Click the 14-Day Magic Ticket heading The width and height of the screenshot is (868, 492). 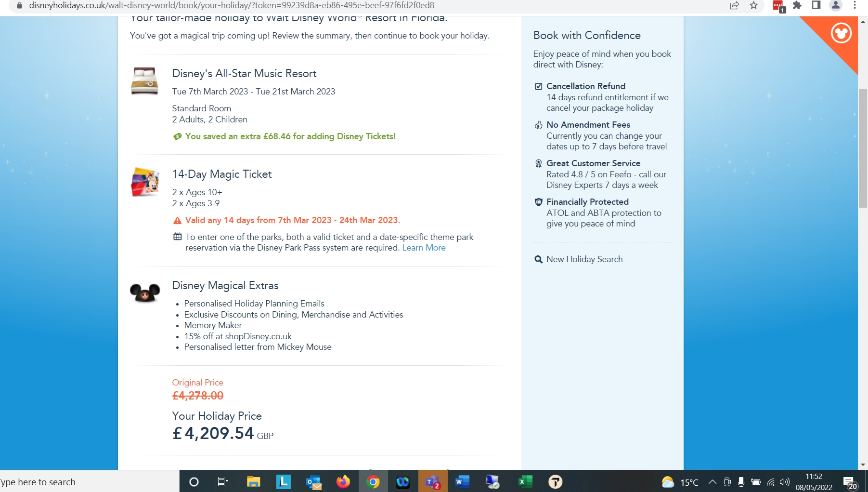pyautogui.click(x=222, y=174)
